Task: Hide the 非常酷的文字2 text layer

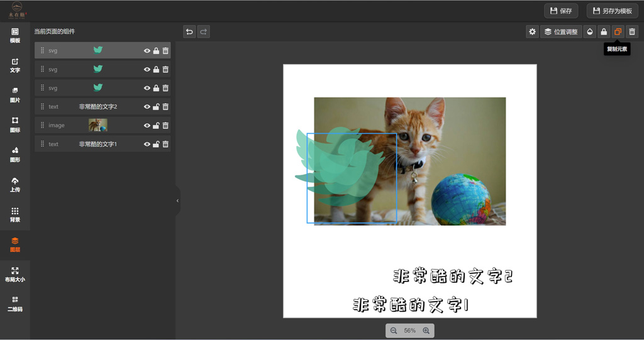Action: pos(147,107)
